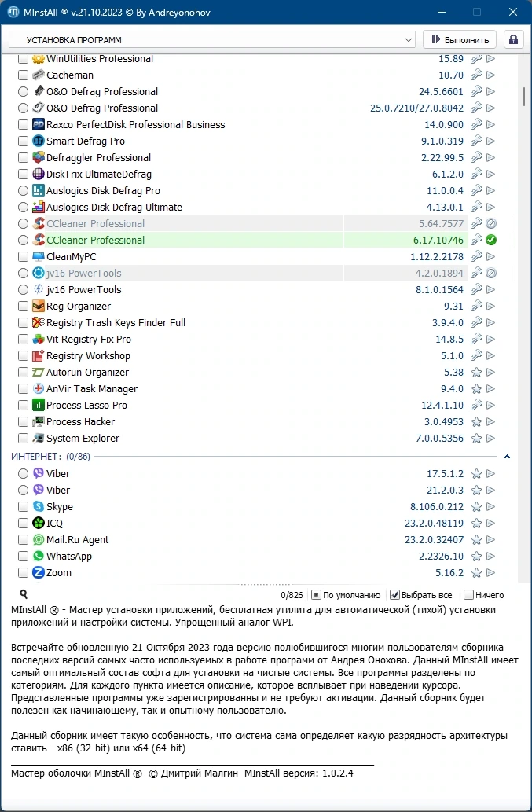Click the key icon for DiskTrix UltimateDefrag

[x=476, y=174]
